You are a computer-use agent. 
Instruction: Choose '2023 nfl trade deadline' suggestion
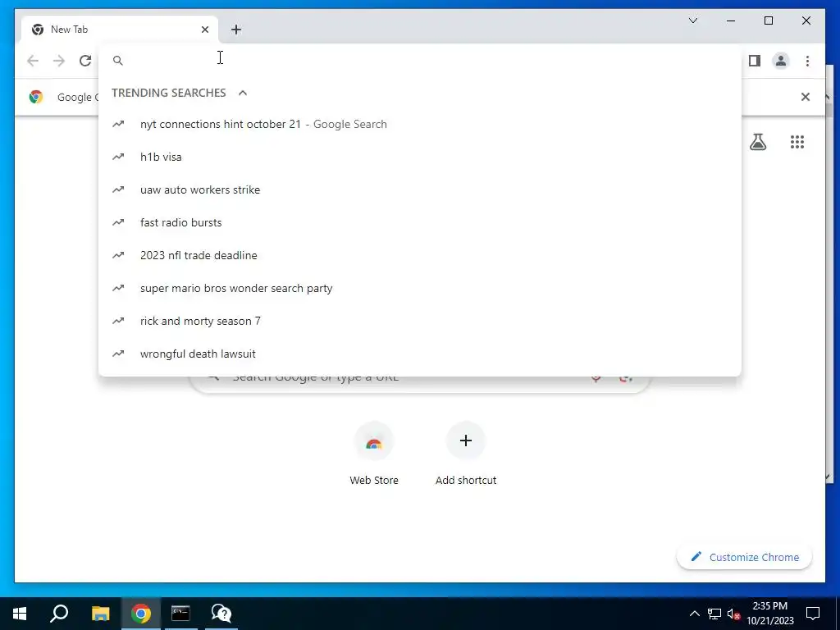[x=420, y=255]
